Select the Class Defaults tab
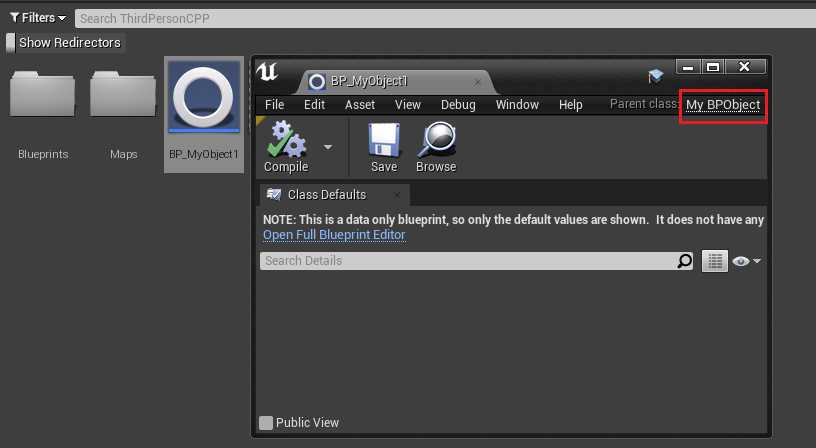816x448 pixels. pos(334,195)
